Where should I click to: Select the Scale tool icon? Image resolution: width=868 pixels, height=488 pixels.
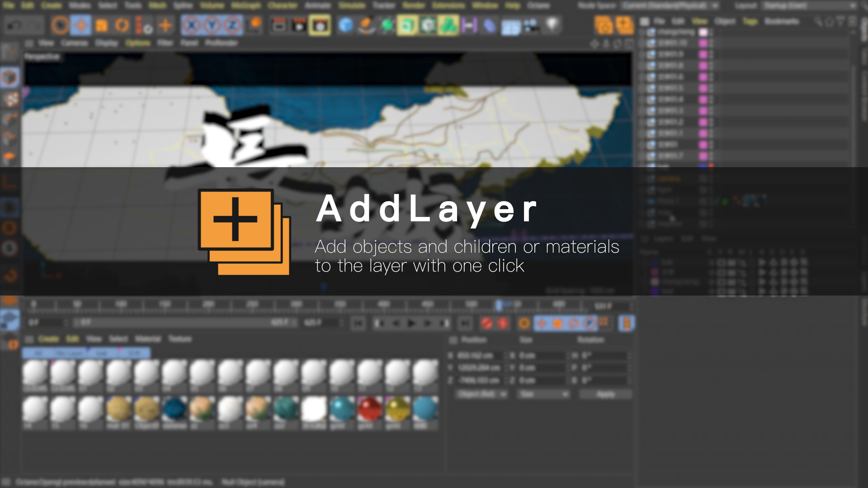102,25
